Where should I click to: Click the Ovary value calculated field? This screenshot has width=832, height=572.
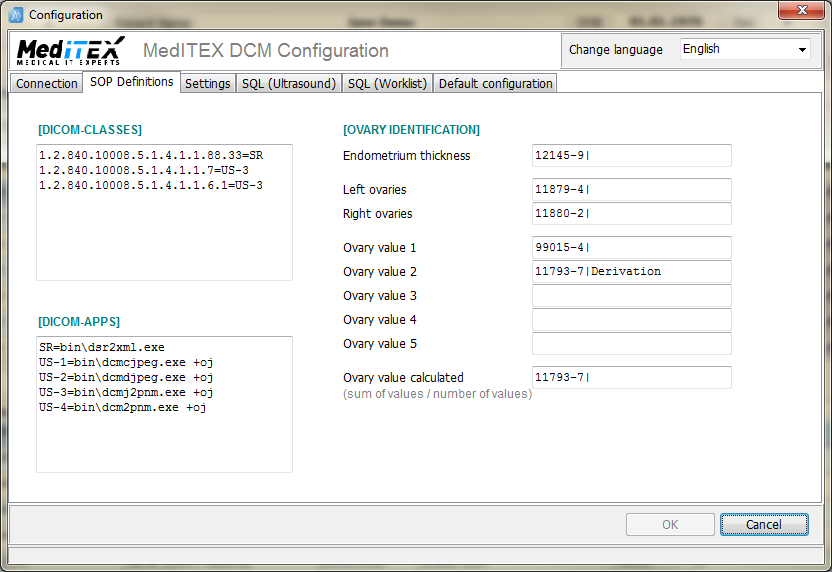pyautogui.click(x=631, y=377)
